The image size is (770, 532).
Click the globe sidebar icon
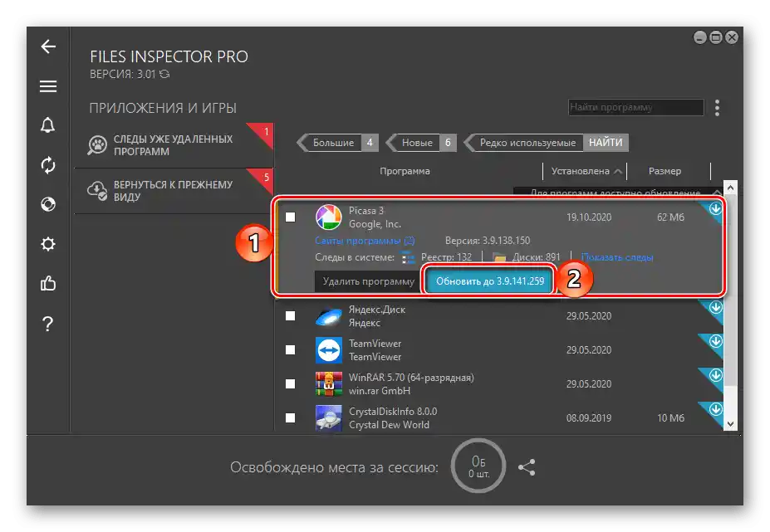click(x=48, y=204)
